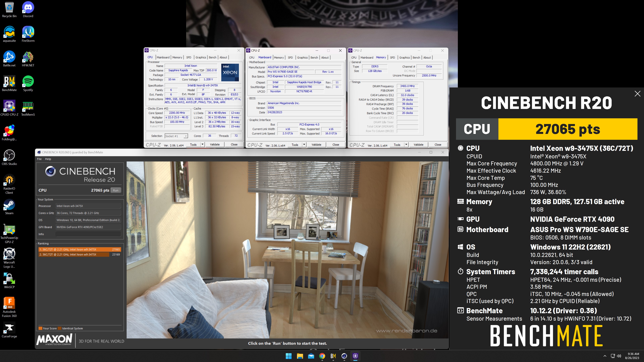Open Mail app from taskbar

[x=311, y=356]
